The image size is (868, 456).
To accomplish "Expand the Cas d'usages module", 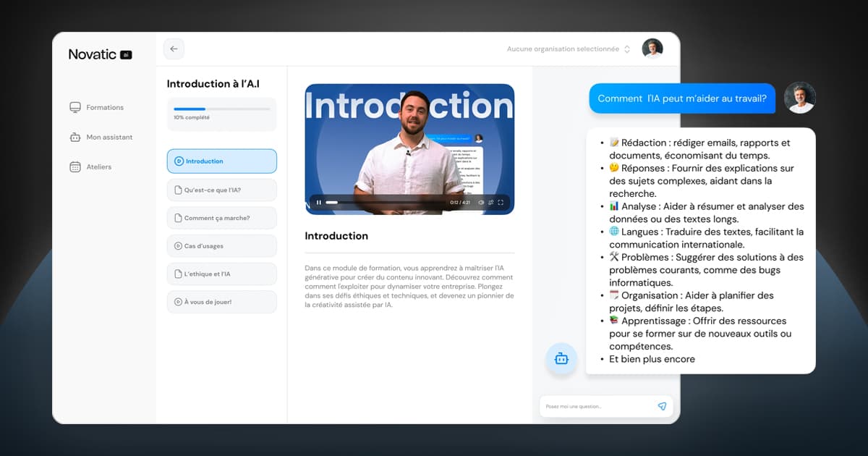I will tap(221, 245).
